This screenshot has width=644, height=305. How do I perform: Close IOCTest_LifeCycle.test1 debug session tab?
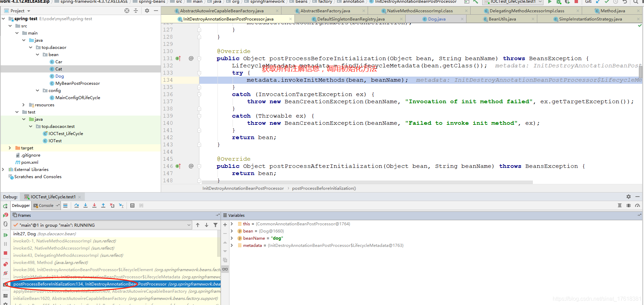pos(80,197)
